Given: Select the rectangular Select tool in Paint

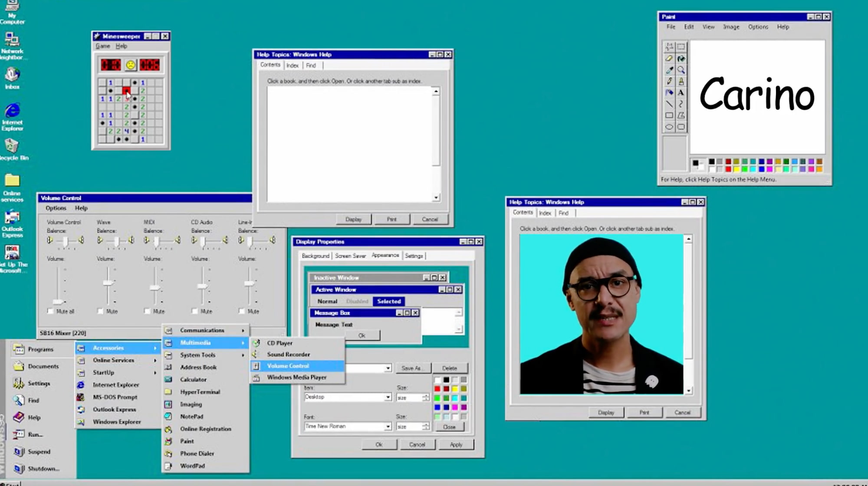Looking at the screenshot, I should tap(681, 47).
